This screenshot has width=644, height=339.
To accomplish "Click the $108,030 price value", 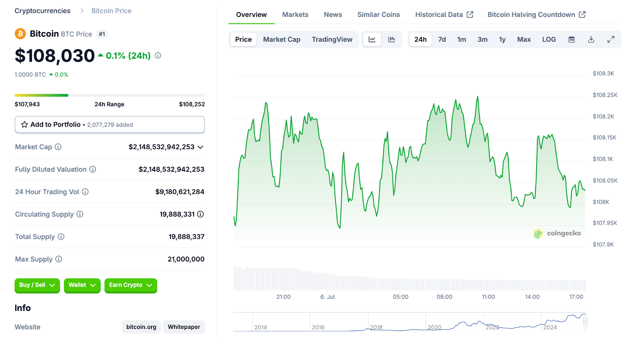I will (x=55, y=56).
